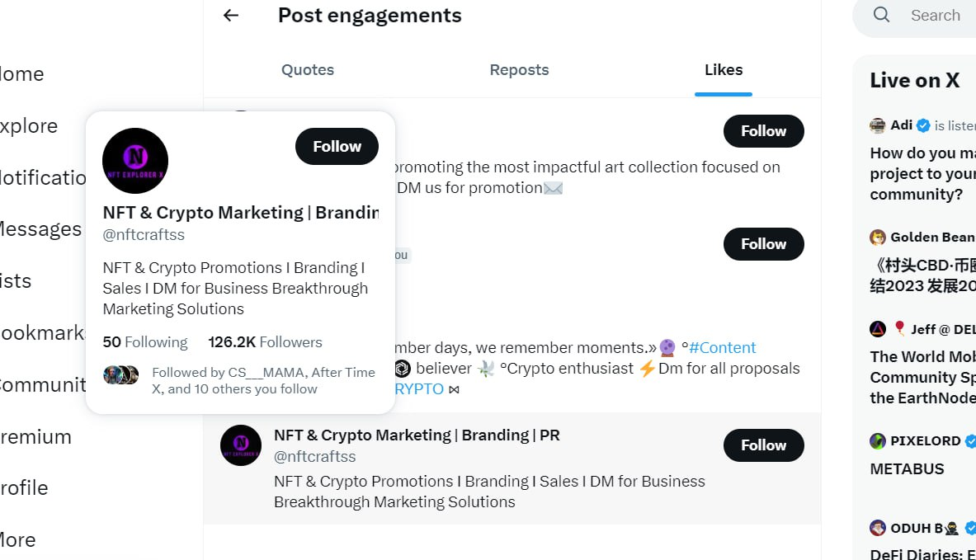Click the mutual followers avatar stack
The image size is (976, 560).
click(120, 375)
